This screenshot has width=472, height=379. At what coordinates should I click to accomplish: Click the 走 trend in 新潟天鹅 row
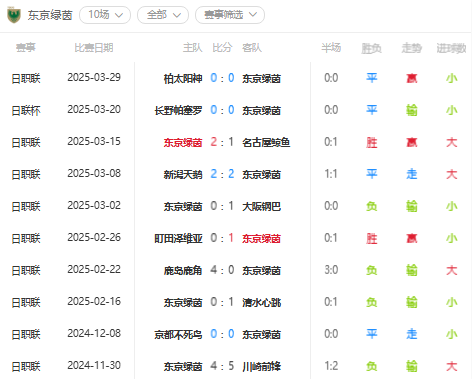click(412, 174)
